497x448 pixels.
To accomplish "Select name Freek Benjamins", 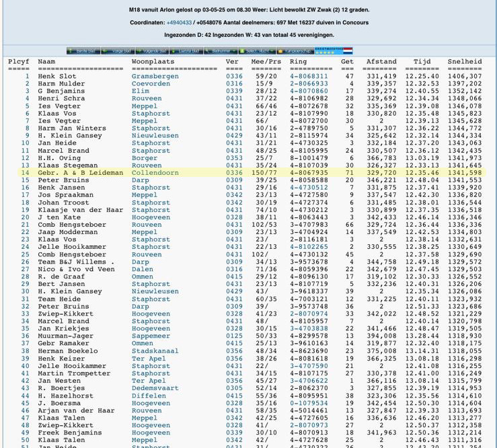I will [x=70, y=433].
